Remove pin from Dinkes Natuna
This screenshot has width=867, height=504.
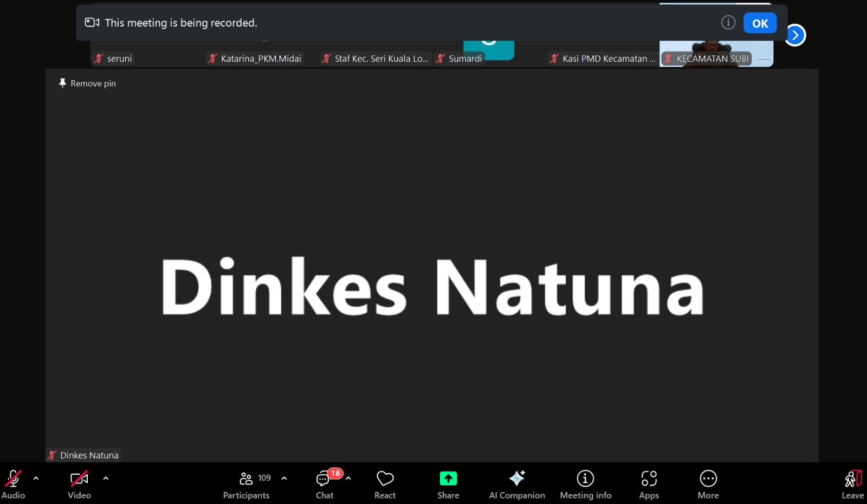[87, 83]
